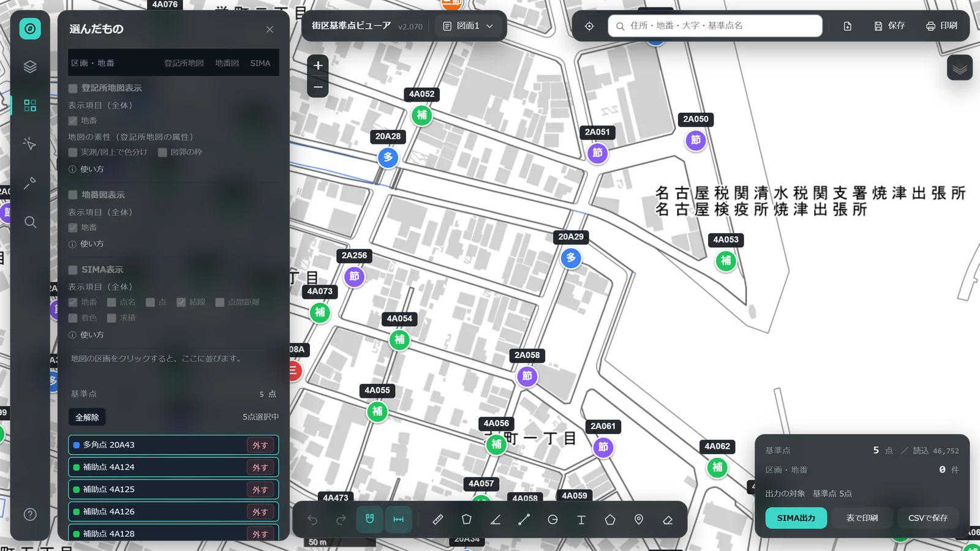Enable the 登記所地図表示 checkbox
The image size is (980, 551).
pyautogui.click(x=73, y=88)
